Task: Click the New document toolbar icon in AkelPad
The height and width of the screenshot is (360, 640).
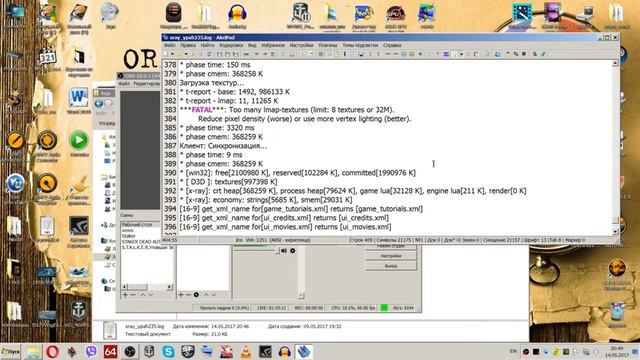Action: point(166,54)
